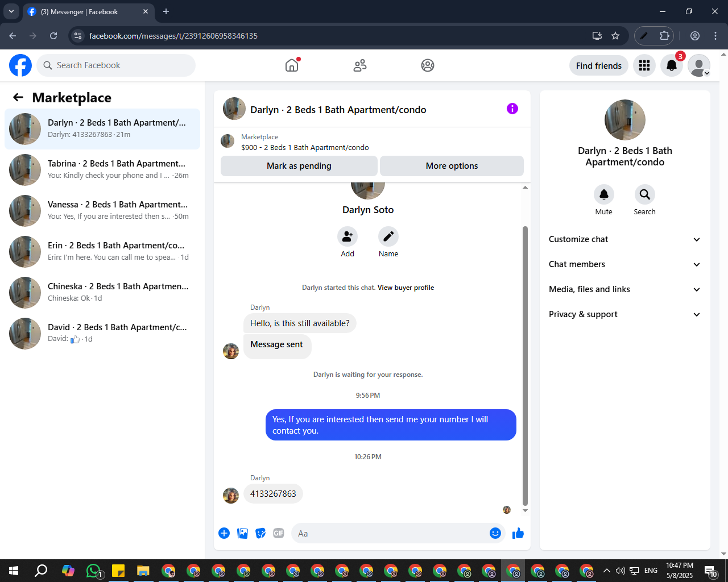Bookmark page with star icon
728x582 pixels.
point(615,36)
